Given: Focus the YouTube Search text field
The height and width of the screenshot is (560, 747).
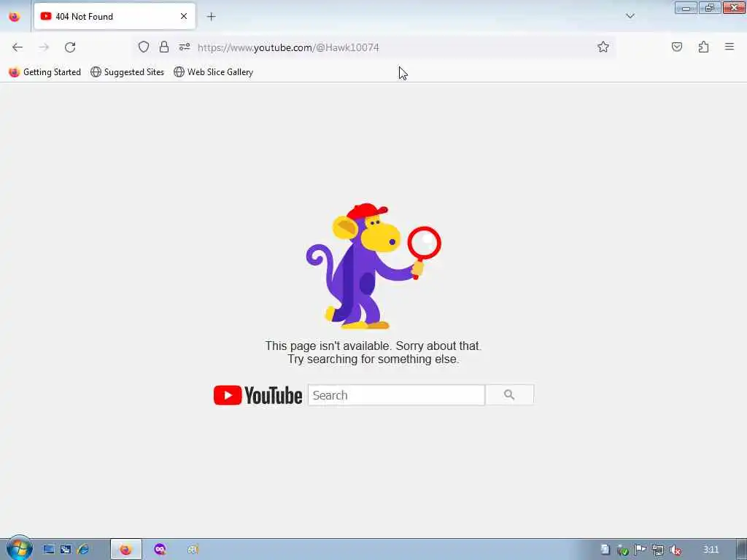Looking at the screenshot, I should coord(396,395).
